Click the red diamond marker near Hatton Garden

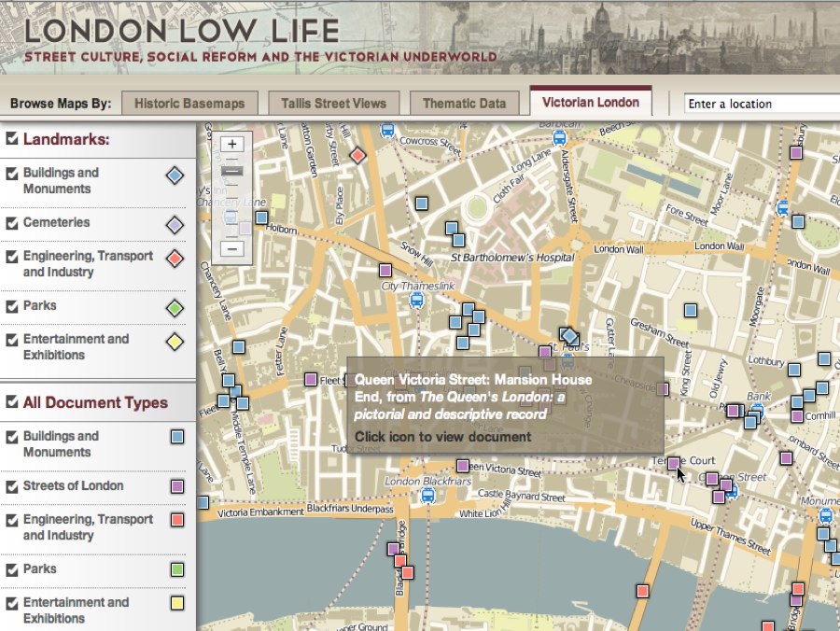(357, 156)
